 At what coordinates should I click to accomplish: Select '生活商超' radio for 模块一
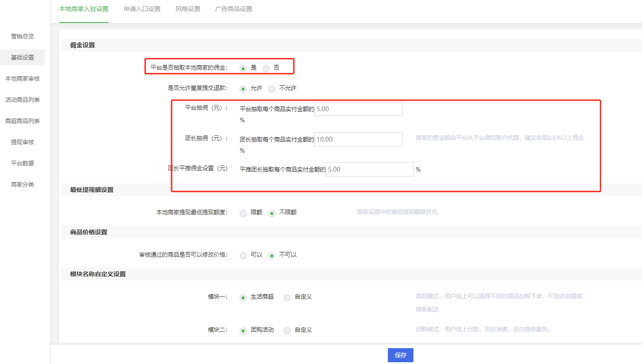(x=243, y=298)
